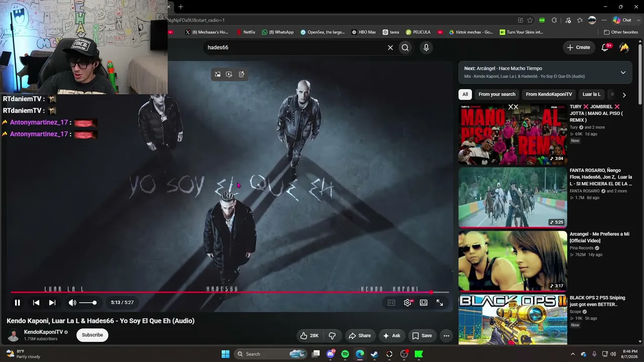Pause the YouTube video
The width and height of the screenshot is (644, 362).
[17, 303]
